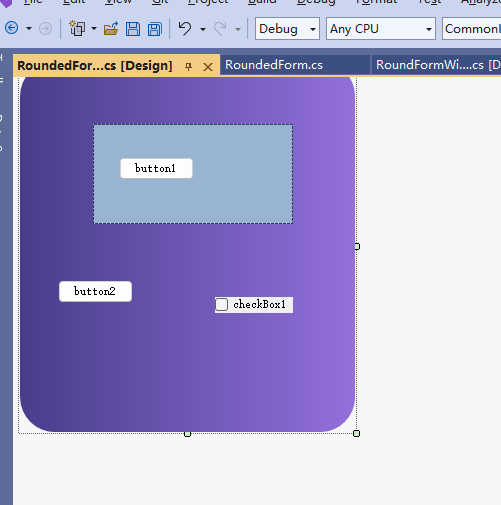This screenshot has width=501, height=505.
Task: Switch to the RoundedForm.cs code tab
Action: pos(274,65)
